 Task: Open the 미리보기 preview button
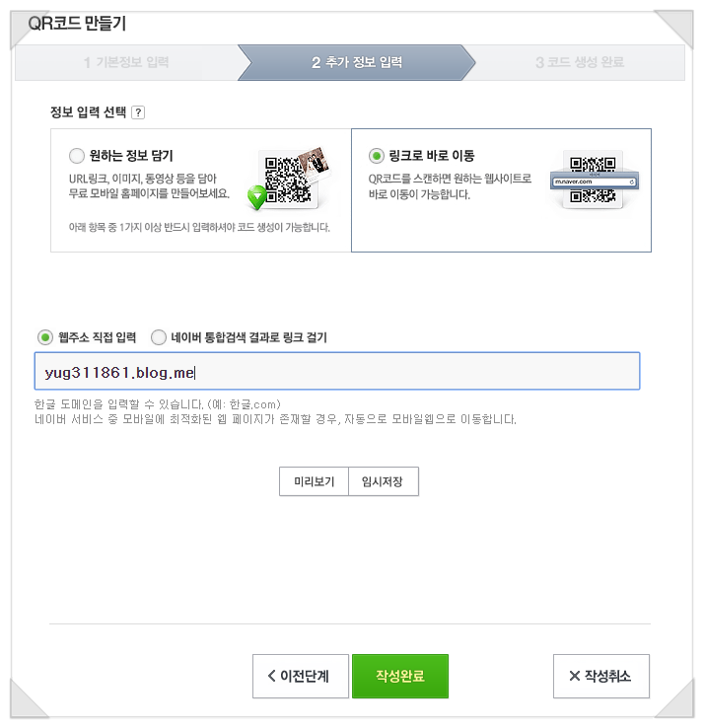[x=314, y=481]
